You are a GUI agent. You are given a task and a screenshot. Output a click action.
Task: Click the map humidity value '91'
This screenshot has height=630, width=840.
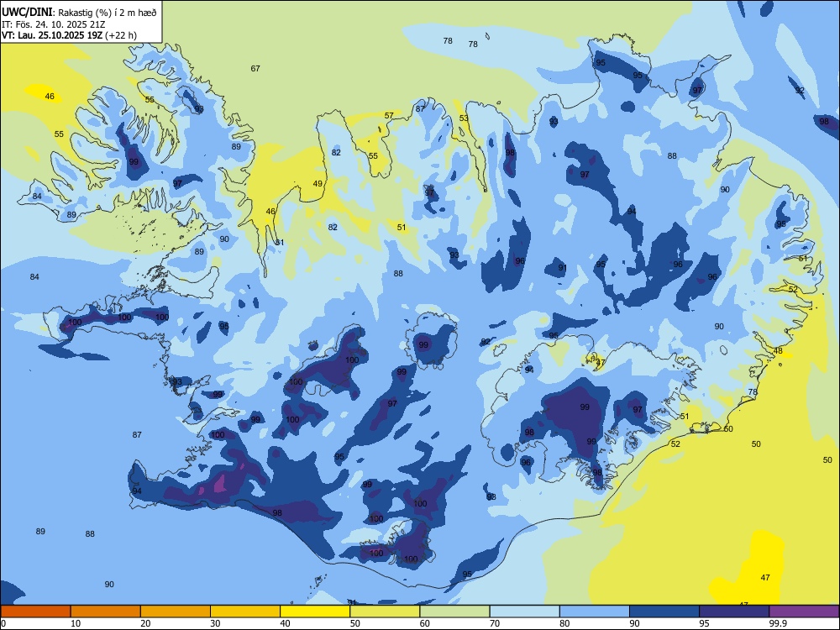tap(563, 267)
